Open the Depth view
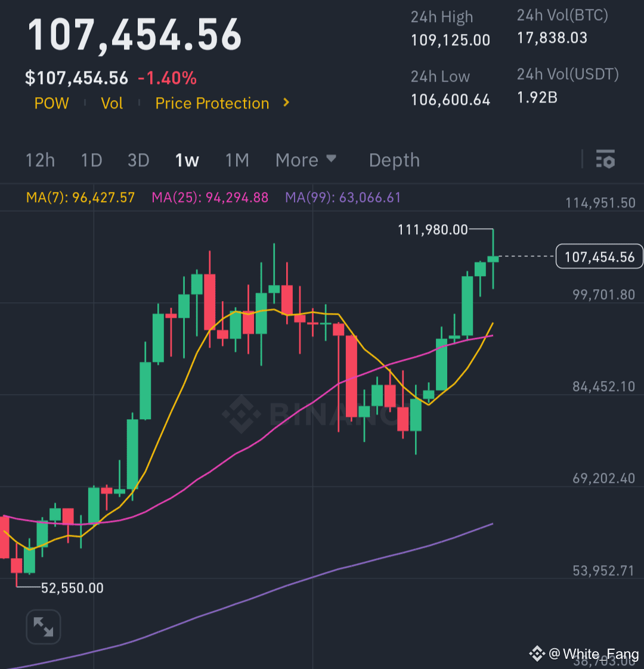Viewport: 644px width, 669px height. click(x=394, y=160)
